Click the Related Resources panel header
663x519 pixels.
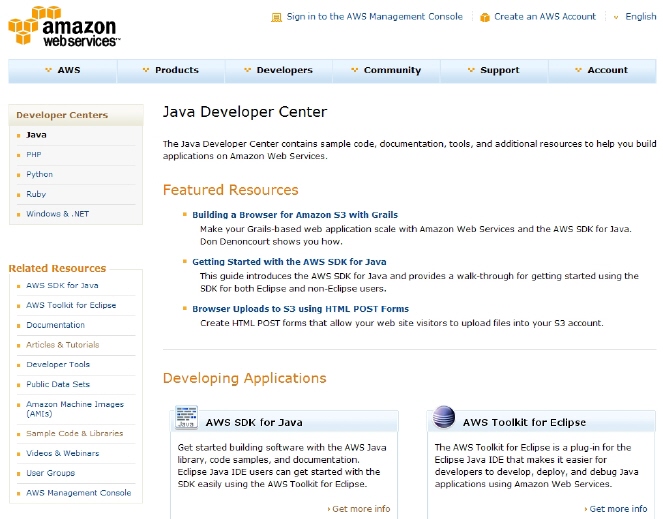(57, 268)
